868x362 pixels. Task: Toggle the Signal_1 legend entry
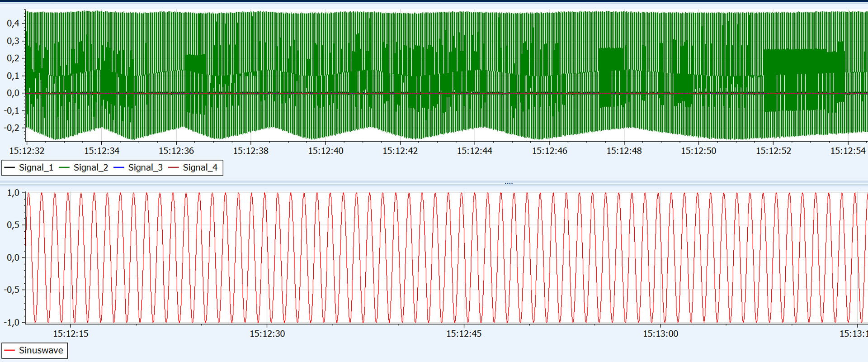click(x=29, y=167)
